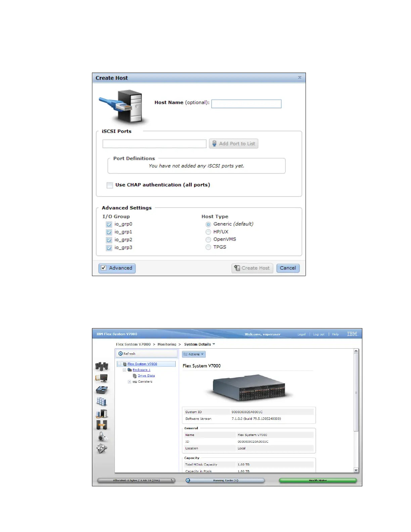Click the iSCSI host server image

tap(124, 106)
